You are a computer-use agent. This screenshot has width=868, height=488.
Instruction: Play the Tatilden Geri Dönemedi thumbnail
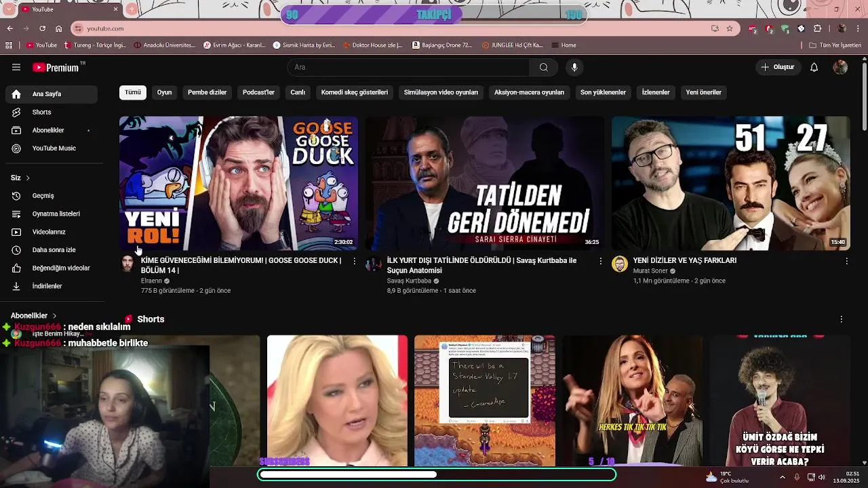pyautogui.click(x=484, y=183)
